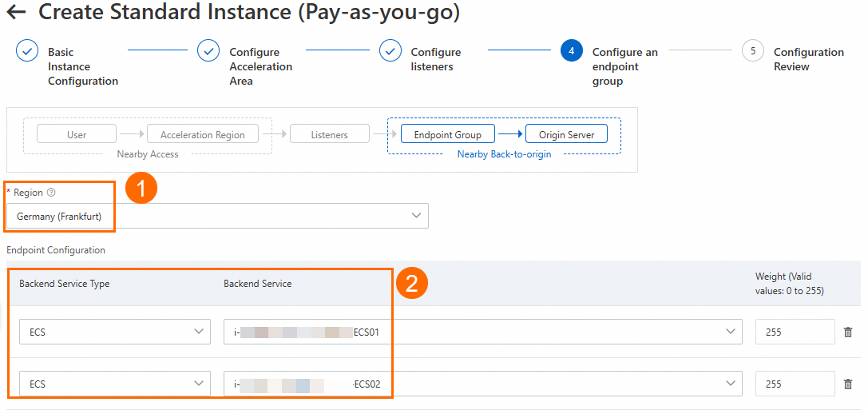Image resolution: width=868 pixels, height=410 pixels.
Task: Click the Weight field for ECS02
Action: [795, 384]
